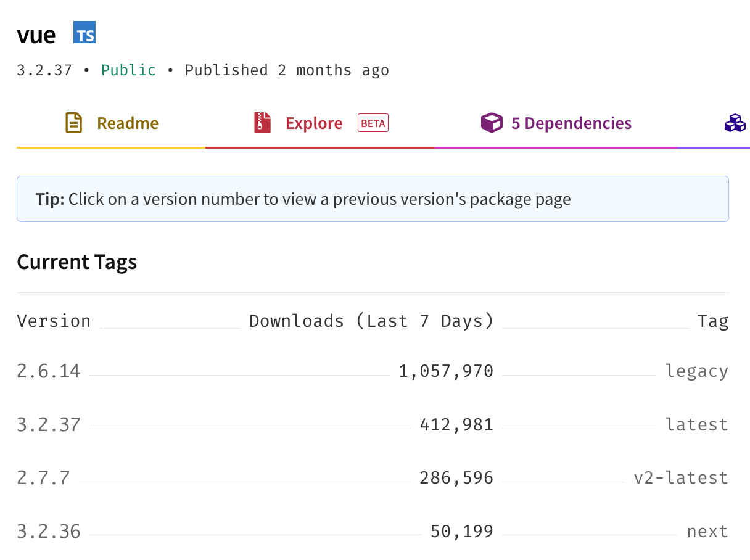Click the green Public label
The image size is (750, 560).
[128, 70]
